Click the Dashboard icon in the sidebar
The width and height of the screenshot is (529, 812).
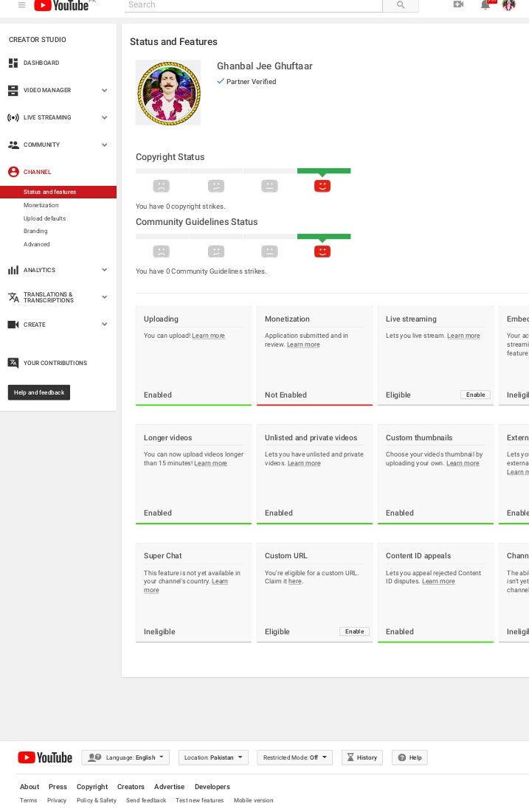point(13,63)
